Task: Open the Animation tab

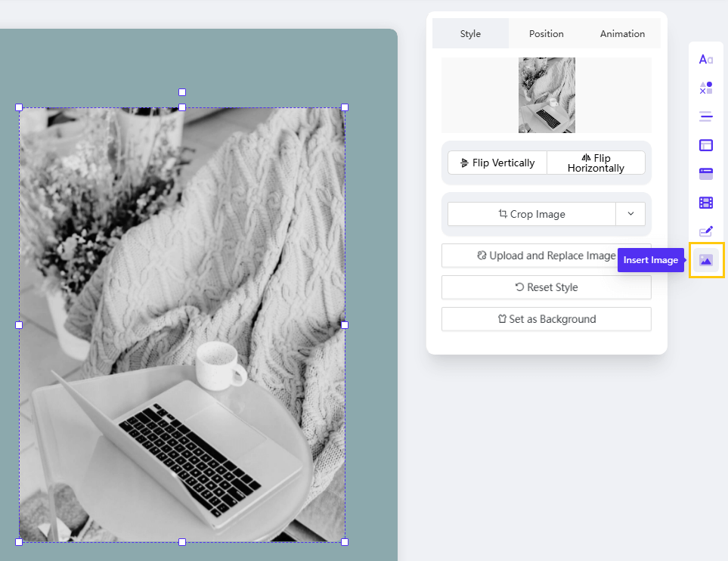Action: point(622,33)
